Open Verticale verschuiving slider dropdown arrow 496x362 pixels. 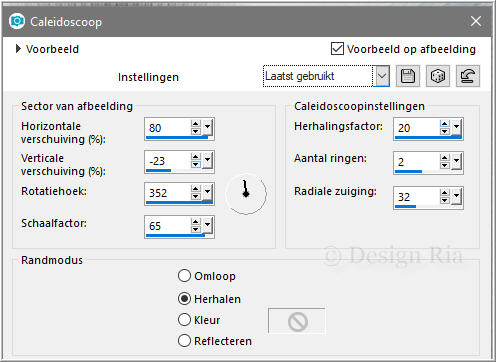207,160
